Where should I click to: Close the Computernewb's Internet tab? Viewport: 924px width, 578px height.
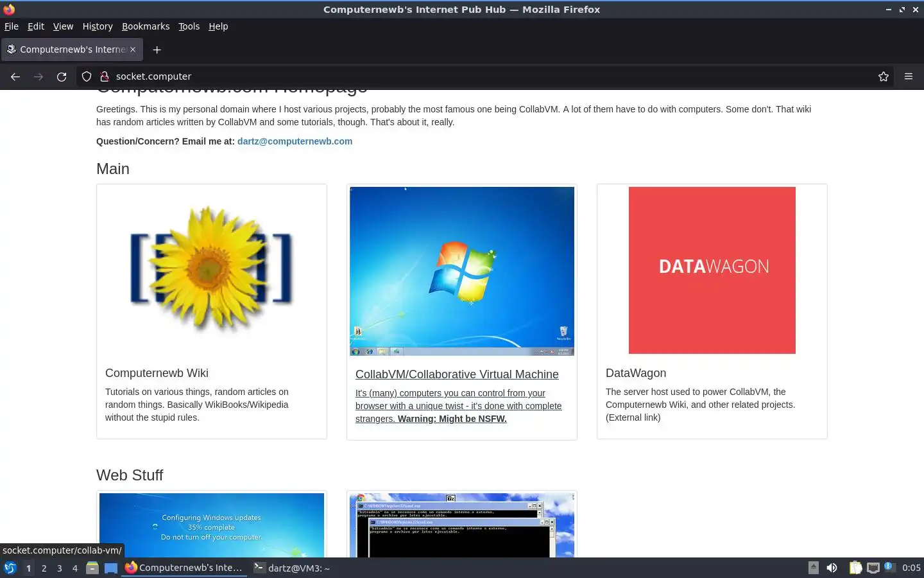tap(133, 49)
